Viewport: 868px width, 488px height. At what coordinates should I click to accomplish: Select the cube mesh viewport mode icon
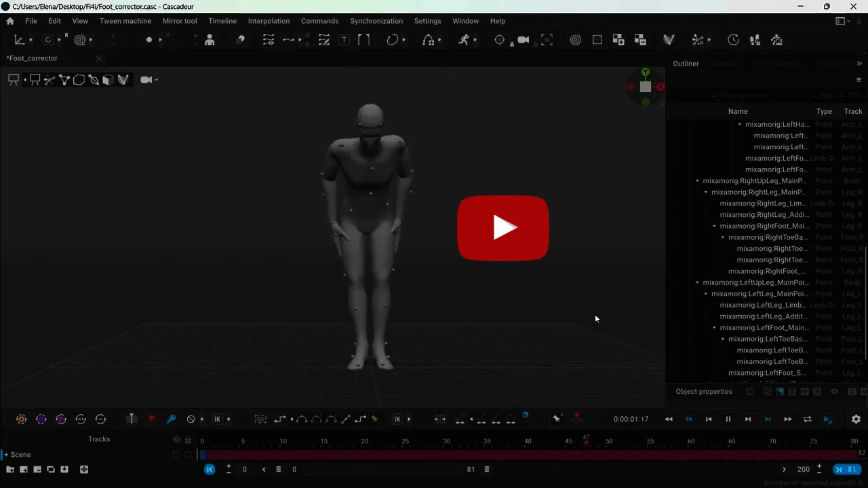108,80
